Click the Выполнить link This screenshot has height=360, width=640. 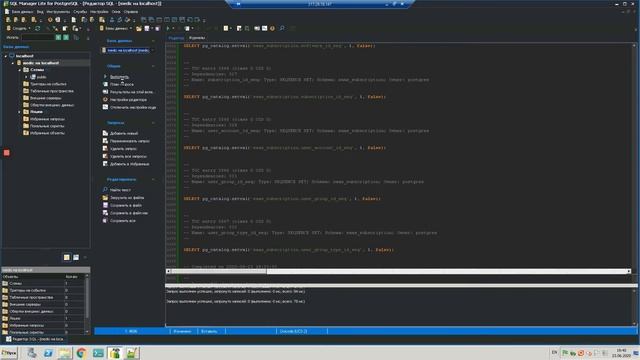[119, 77]
